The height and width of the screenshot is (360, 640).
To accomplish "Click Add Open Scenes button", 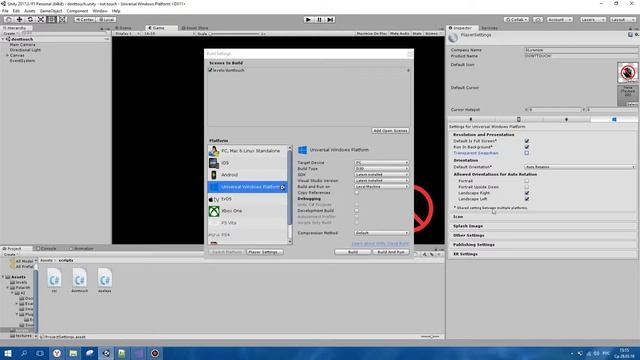I will (390, 131).
